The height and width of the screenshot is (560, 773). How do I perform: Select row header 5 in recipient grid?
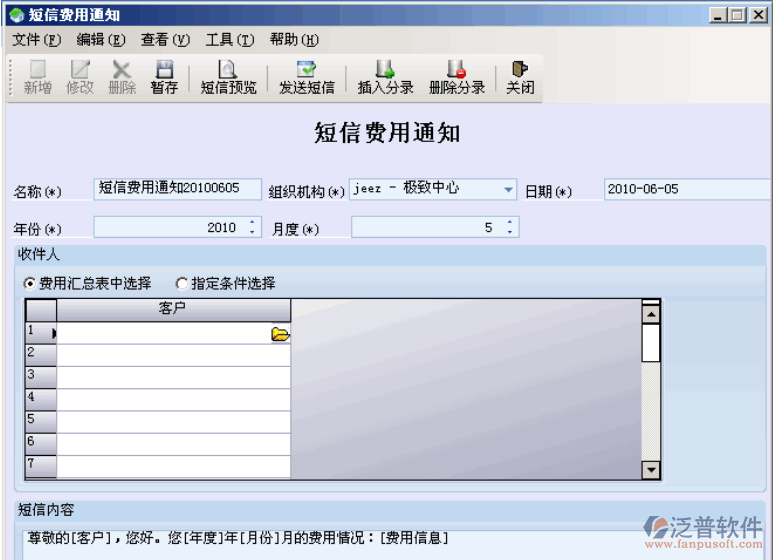[x=41, y=422]
